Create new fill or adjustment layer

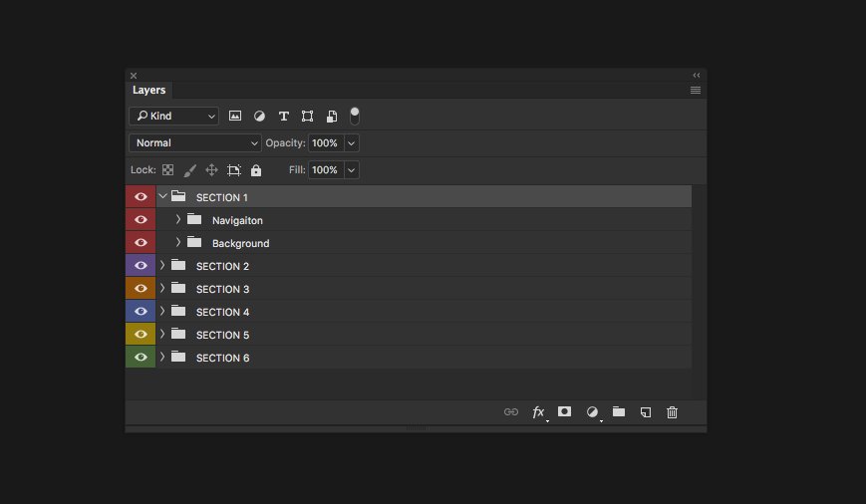click(593, 412)
